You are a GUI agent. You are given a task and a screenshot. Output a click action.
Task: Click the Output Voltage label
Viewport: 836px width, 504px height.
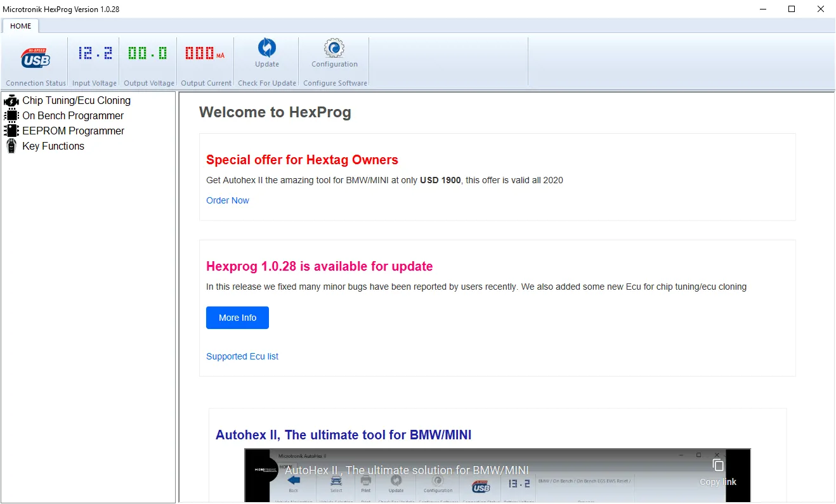click(x=149, y=83)
